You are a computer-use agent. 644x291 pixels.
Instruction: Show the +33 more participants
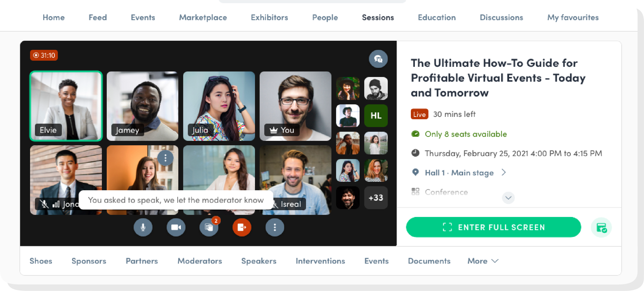376,198
